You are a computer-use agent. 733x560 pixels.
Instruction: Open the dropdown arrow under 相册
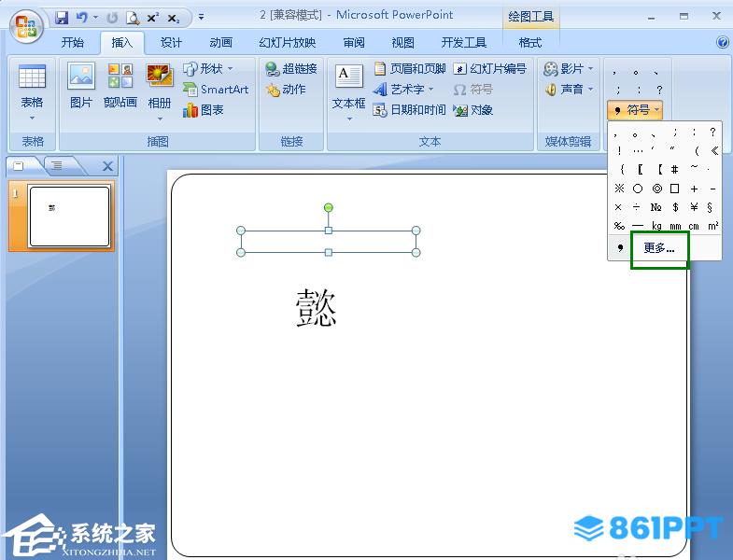coord(160,119)
